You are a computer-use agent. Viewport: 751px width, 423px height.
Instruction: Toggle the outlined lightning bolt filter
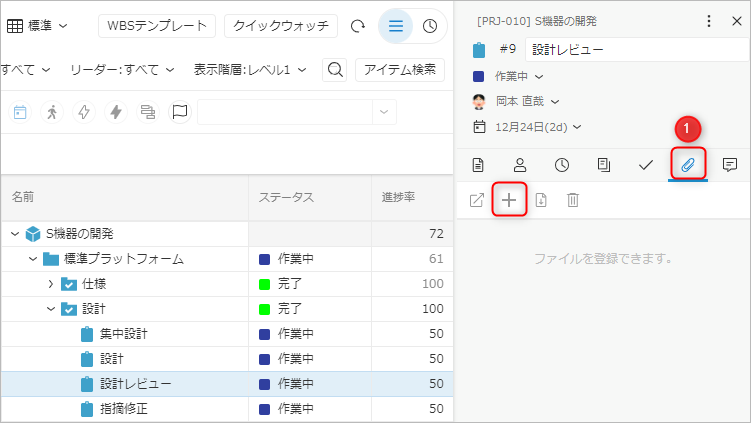coord(84,112)
